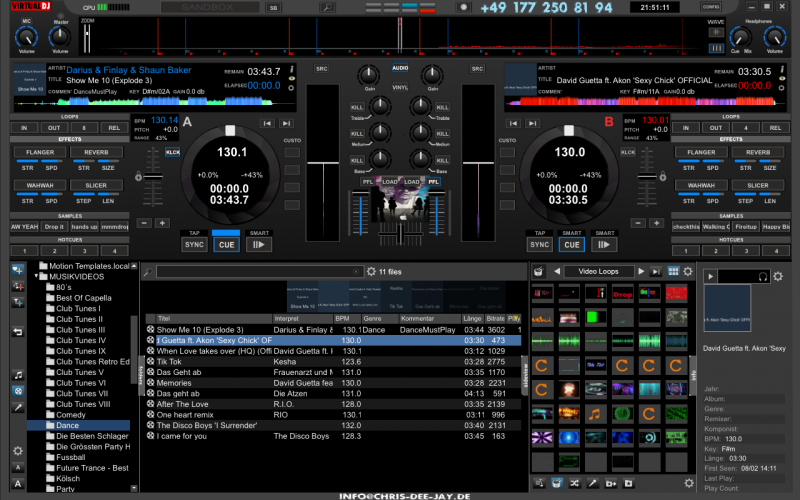Click the music note icon in the browser sidebar

tap(17, 375)
